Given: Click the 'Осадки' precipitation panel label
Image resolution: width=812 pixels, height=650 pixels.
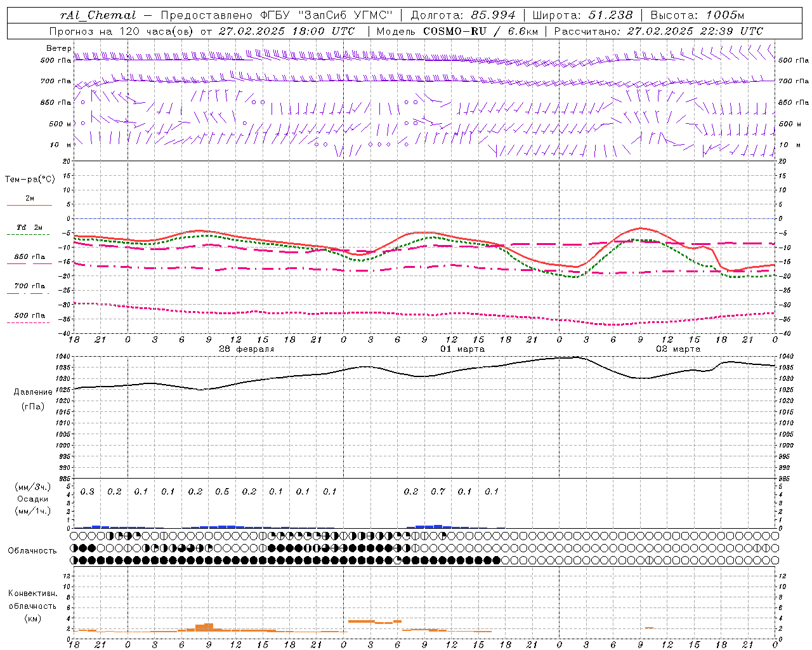Looking at the screenshot, I should coord(32,499).
